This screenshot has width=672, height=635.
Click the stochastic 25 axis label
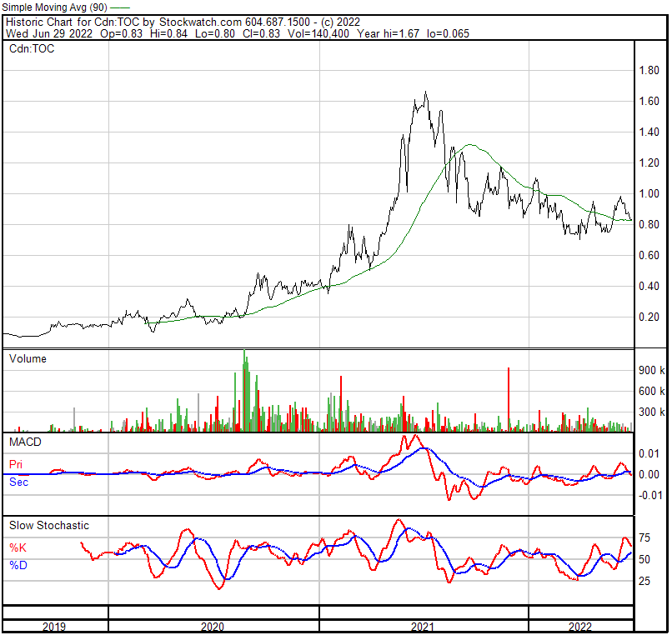644,582
